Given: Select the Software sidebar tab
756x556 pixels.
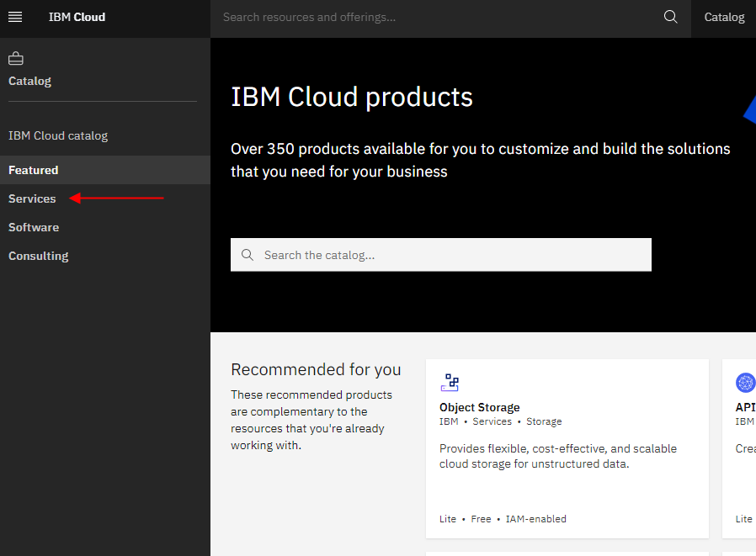Looking at the screenshot, I should point(105,227).
